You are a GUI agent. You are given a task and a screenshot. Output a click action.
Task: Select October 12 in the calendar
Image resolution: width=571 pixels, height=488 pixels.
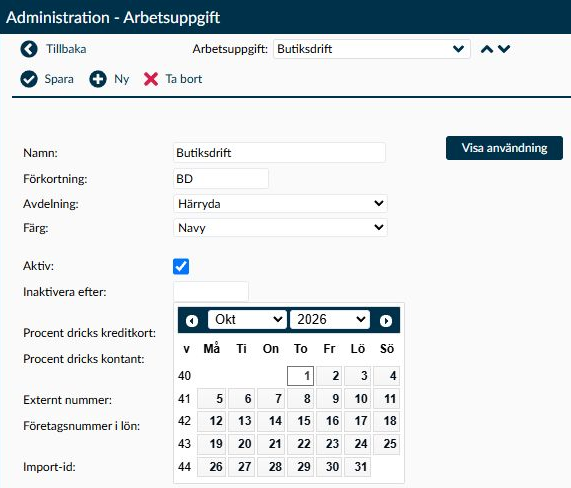pyautogui.click(x=212, y=421)
